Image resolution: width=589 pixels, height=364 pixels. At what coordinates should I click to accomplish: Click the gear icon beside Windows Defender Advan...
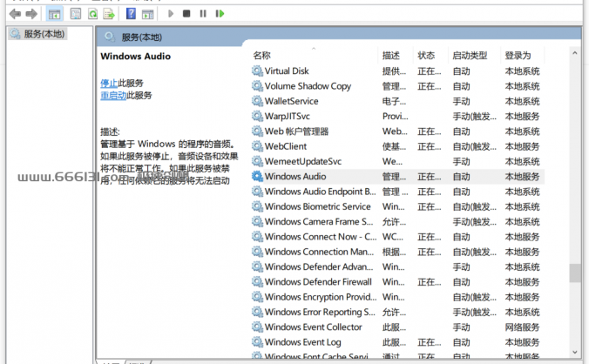[x=257, y=266]
